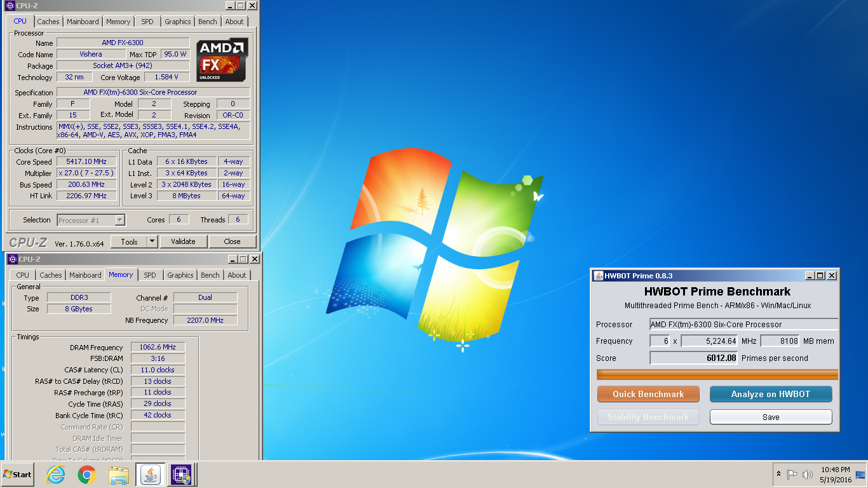Click the HWBOT memory value 8108

780,341
